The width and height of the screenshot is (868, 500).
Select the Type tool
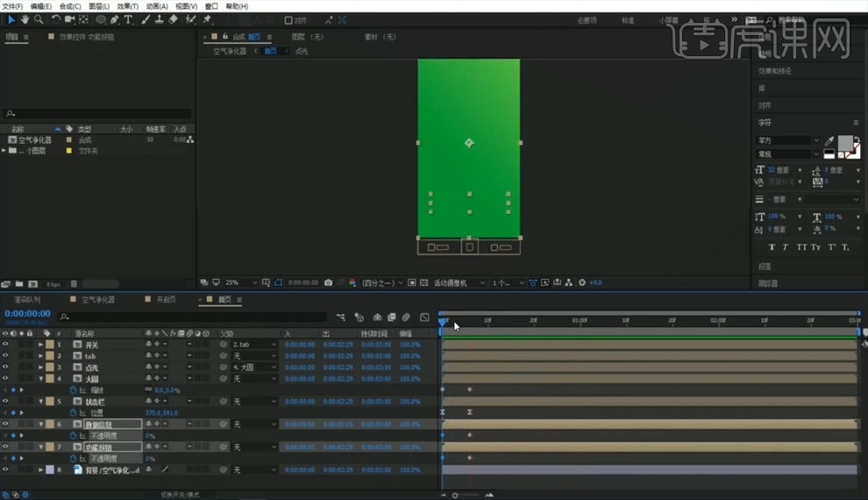coord(128,20)
